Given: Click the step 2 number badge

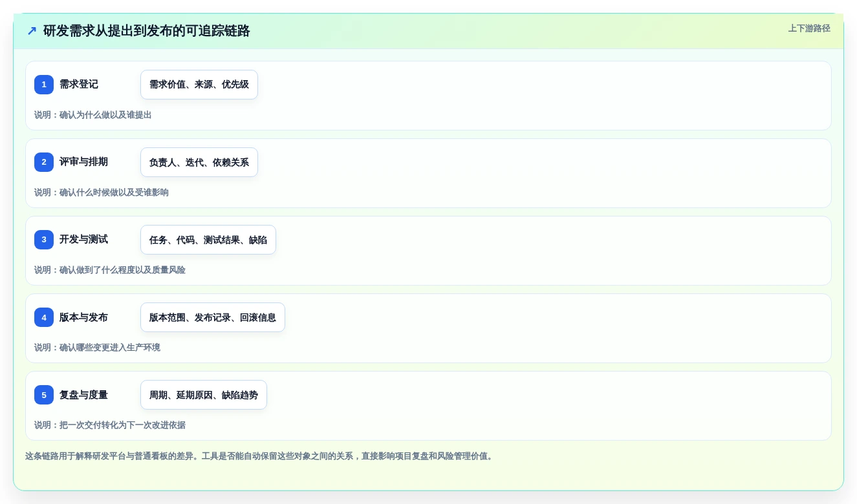Looking at the screenshot, I should pos(44,162).
